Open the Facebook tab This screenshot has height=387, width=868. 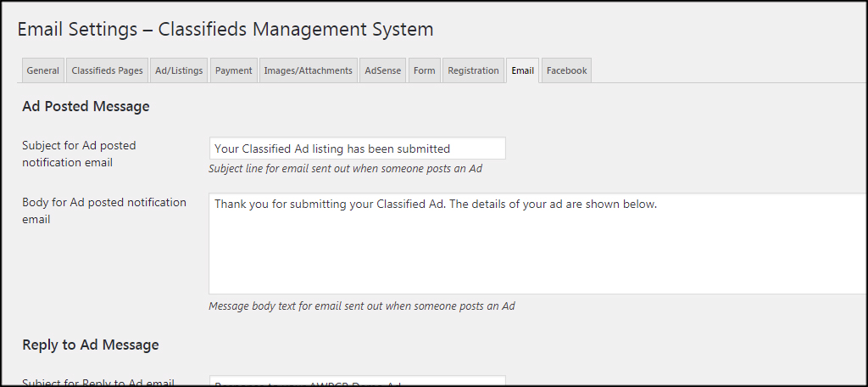566,70
